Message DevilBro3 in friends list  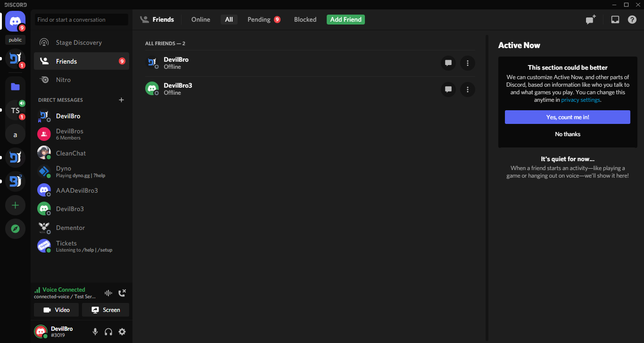coord(448,89)
